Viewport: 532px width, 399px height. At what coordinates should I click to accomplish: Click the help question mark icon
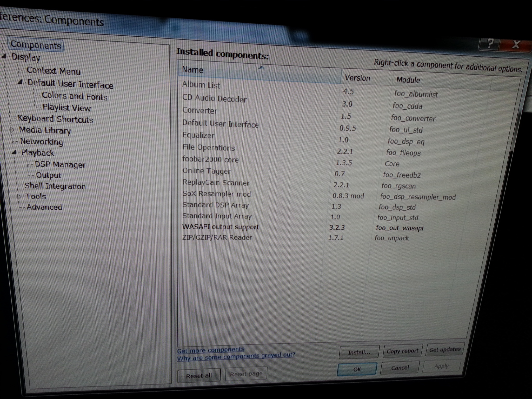point(489,44)
